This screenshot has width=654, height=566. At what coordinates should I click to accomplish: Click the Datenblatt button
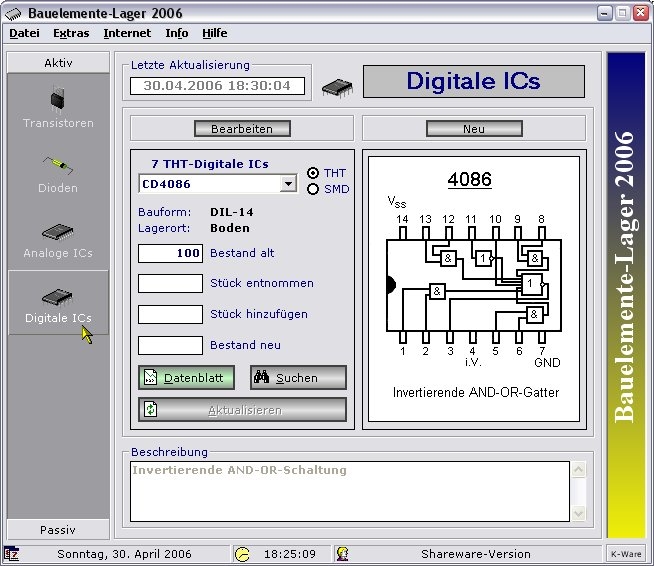click(x=186, y=378)
